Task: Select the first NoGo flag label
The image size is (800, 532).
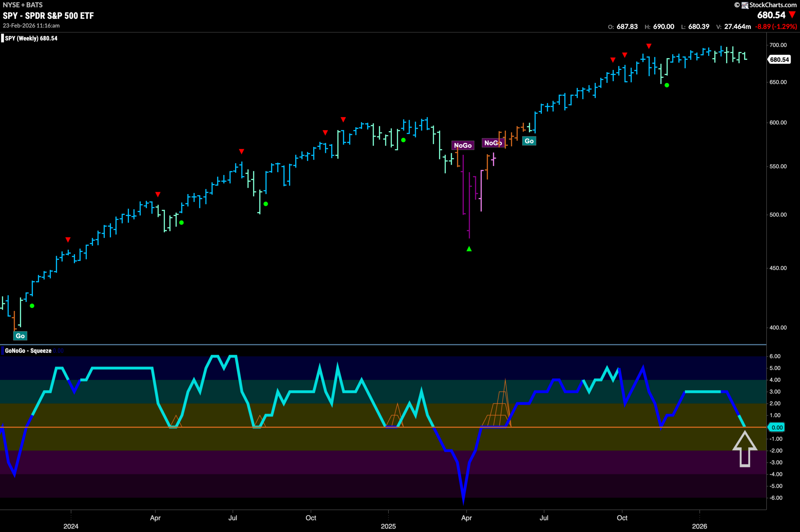Action: [462, 145]
